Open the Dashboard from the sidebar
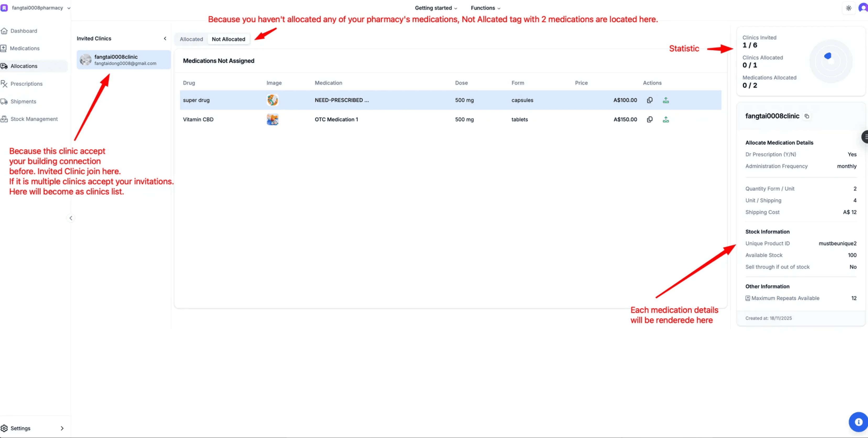The width and height of the screenshot is (868, 438). 24,31
